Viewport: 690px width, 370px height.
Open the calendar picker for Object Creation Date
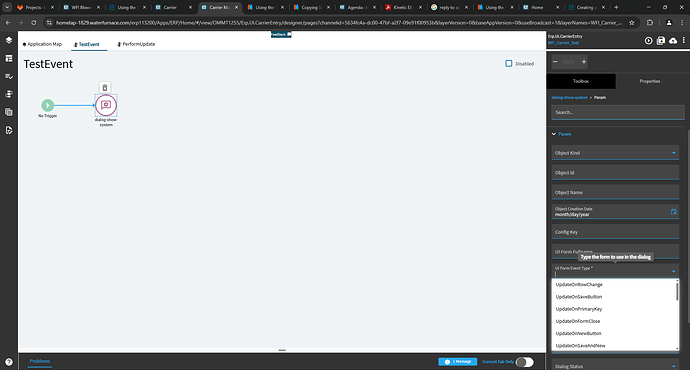[x=673, y=212]
